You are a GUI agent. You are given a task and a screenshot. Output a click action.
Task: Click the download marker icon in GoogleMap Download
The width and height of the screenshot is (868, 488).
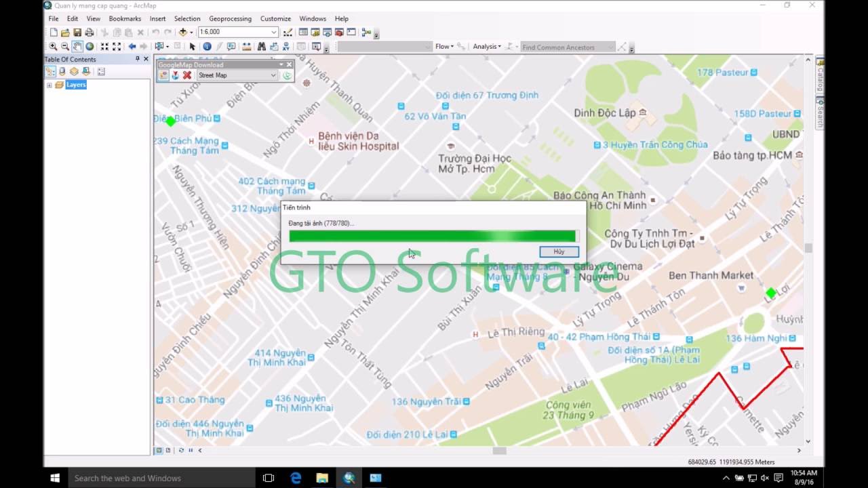175,75
